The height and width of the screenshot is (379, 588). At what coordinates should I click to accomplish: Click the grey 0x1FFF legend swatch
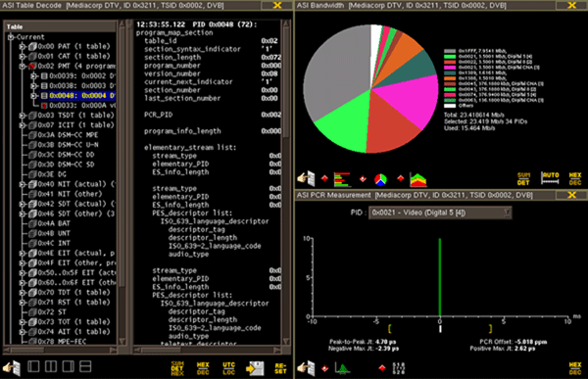click(x=450, y=51)
